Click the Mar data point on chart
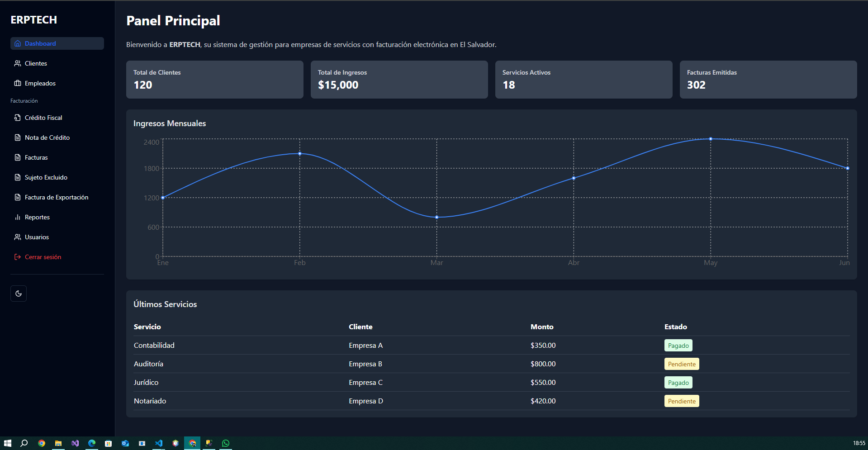 click(x=436, y=218)
